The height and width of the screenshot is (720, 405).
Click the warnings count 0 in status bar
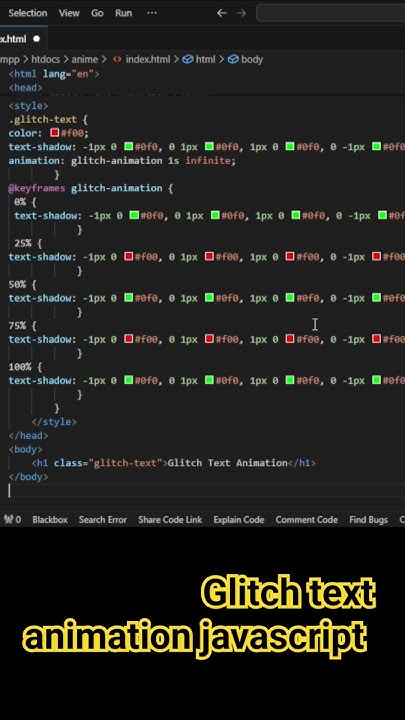click(18, 520)
